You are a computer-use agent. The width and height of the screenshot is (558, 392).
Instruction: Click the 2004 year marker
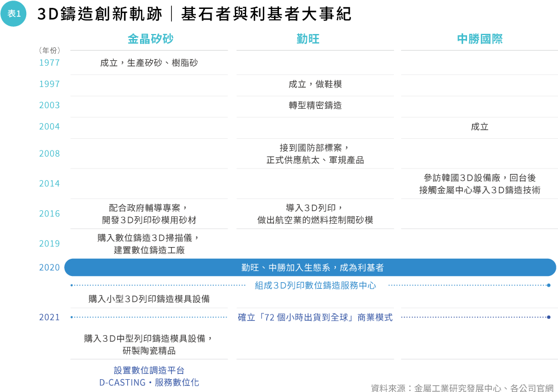click(x=49, y=127)
